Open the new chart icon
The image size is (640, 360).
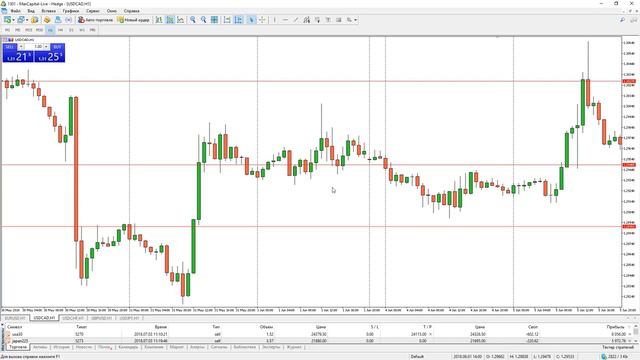(7, 20)
